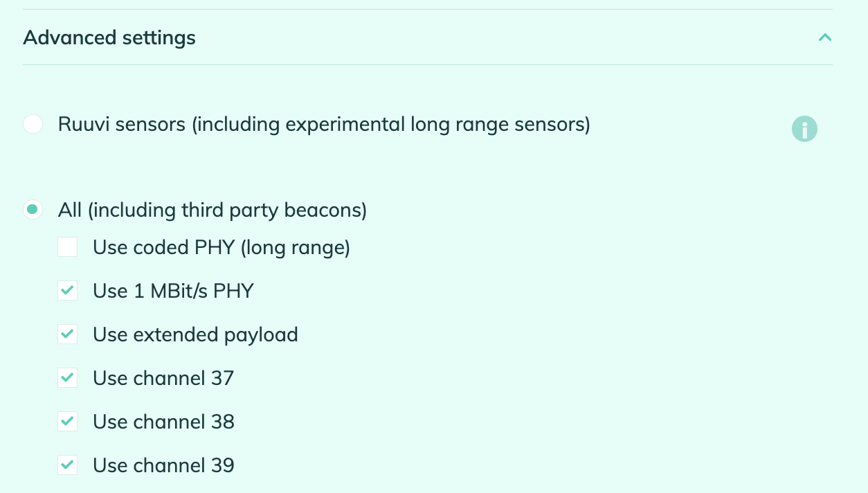Open the info icon beside Ruuvi sensors
Screen dimensions: 868x493
click(804, 129)
